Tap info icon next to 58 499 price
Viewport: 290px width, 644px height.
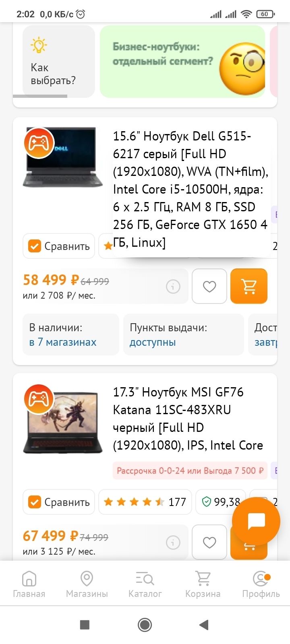[173, 287]
